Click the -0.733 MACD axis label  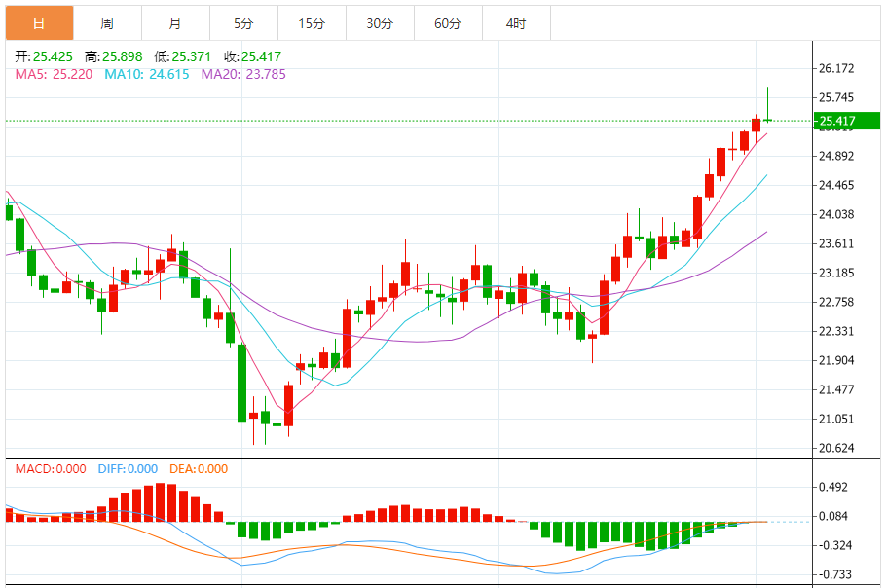coord(835,575)
